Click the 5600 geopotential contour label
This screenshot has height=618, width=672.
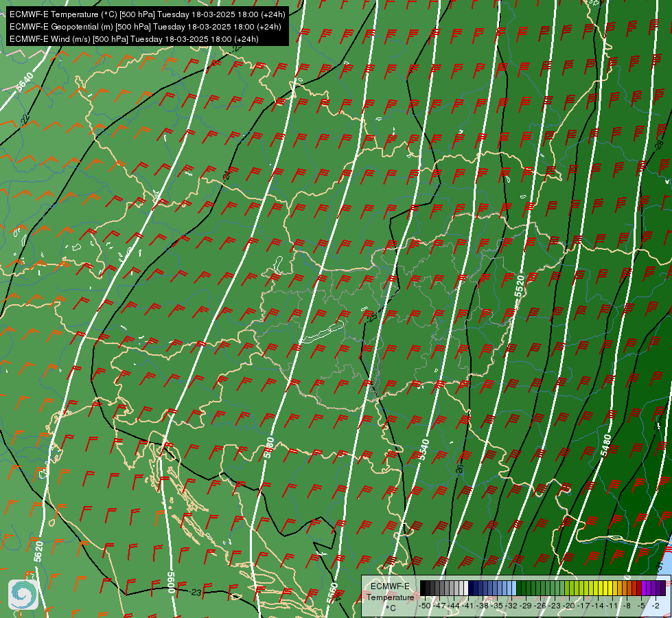(171, 582)
